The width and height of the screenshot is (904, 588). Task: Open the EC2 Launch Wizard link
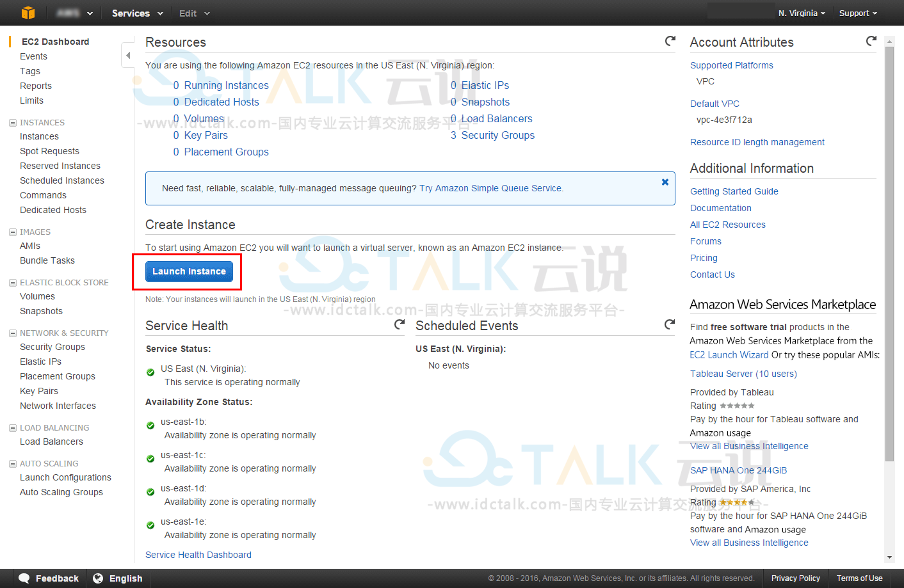click(x=729, y=354)
